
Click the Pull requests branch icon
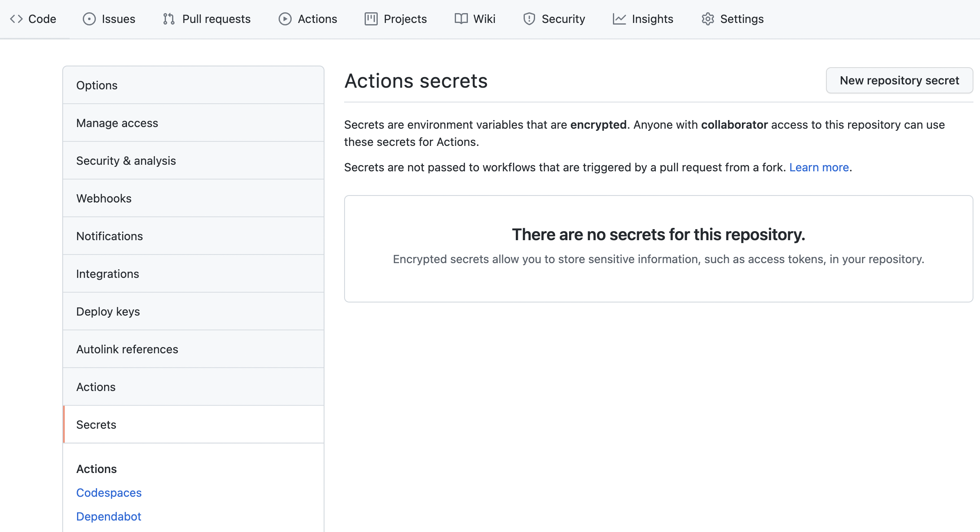coord(169,19)
